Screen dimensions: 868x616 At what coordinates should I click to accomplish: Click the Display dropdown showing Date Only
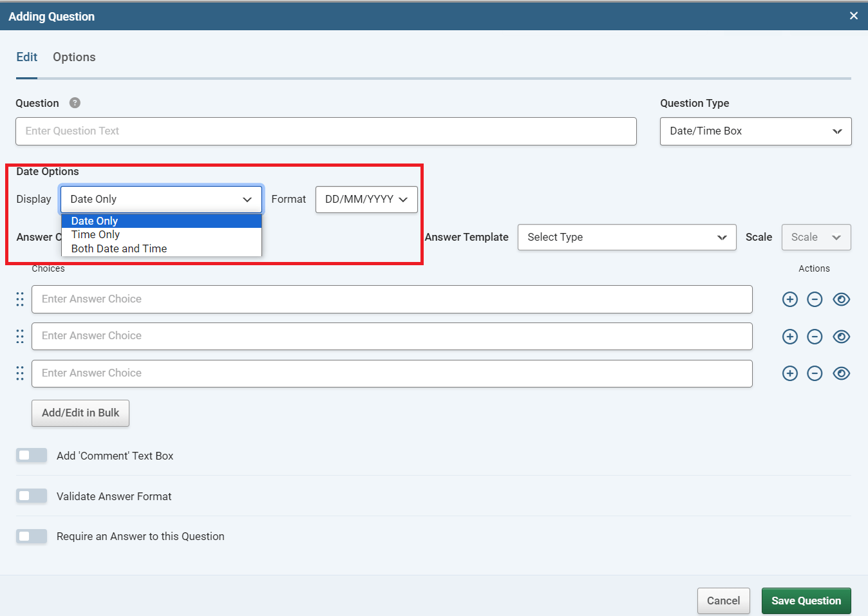click(161, 200)
